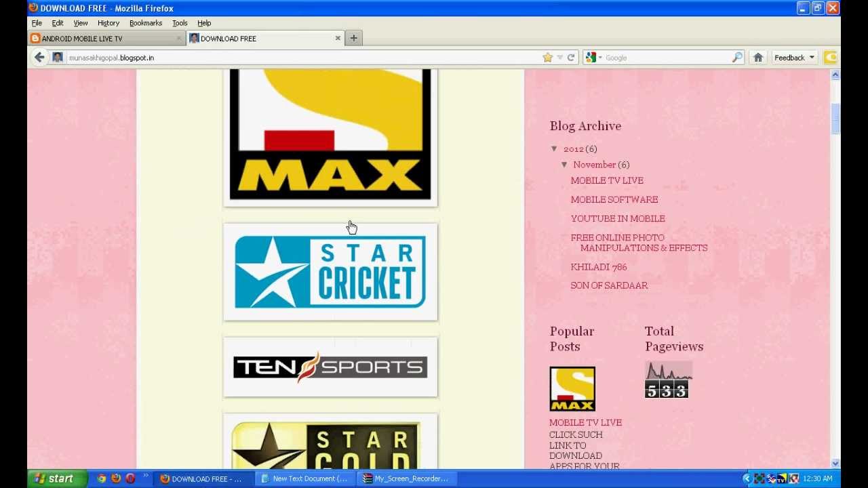This screenshot has height=488, width=868.
Task: Launch Opera from the quick launch bar
Action: coord(130,479)
